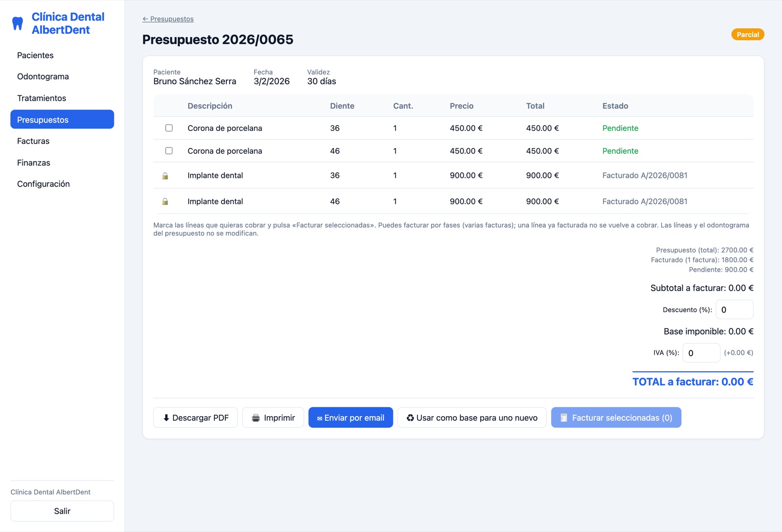782x532 pixels.
Task: Go to Finanzas page
Action: [x=62, y=163]
